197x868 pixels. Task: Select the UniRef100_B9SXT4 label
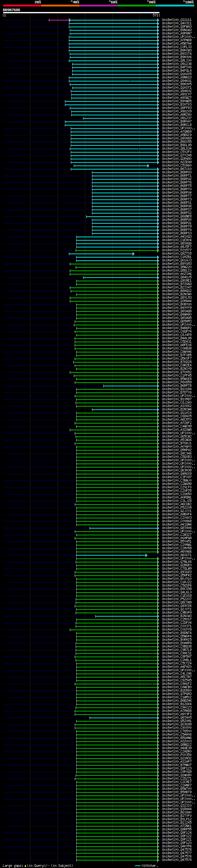[176, 54]
